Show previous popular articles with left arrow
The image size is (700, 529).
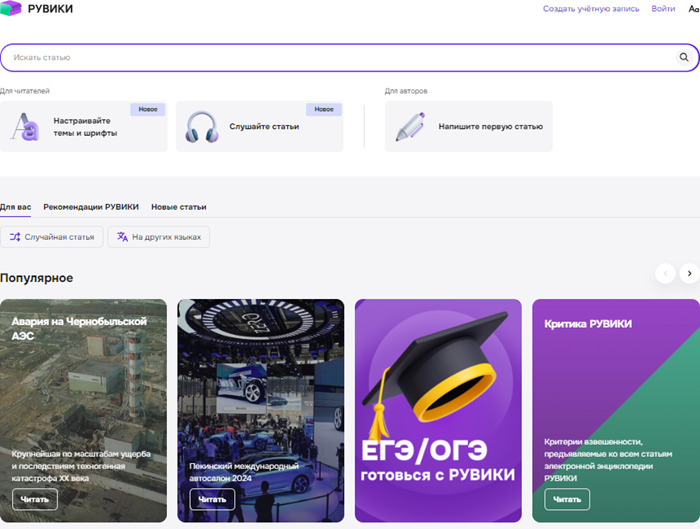tap(665, 273)
